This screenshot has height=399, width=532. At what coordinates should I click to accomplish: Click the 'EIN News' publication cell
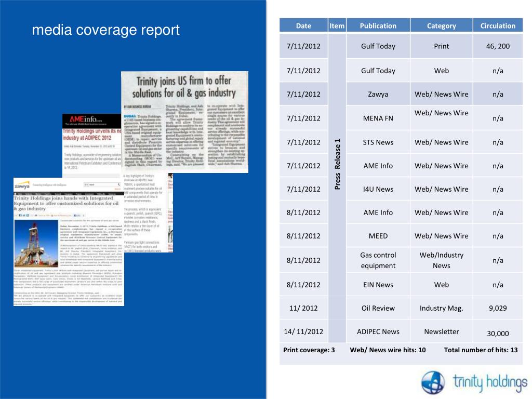pyautogui.click(x=378, y=285)
